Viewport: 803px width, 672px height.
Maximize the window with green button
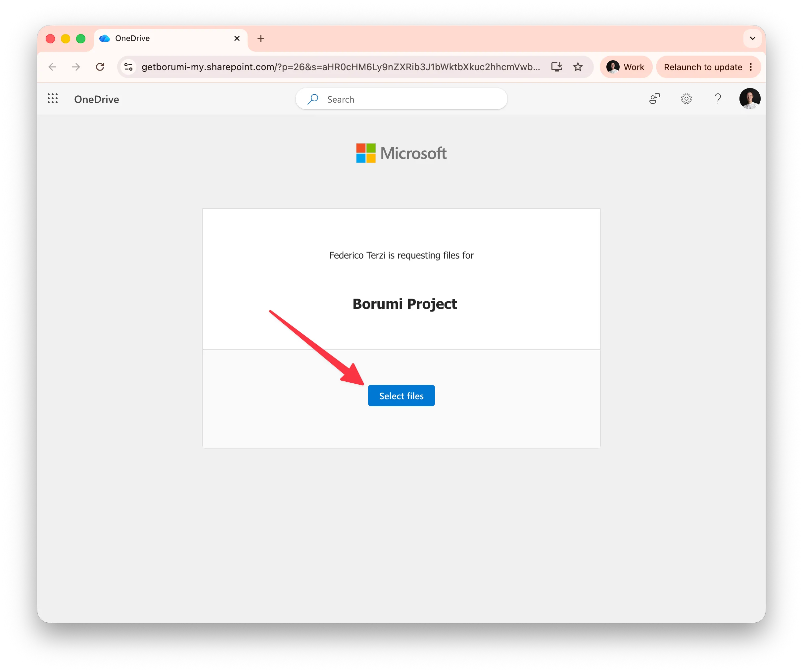(81, 38)
